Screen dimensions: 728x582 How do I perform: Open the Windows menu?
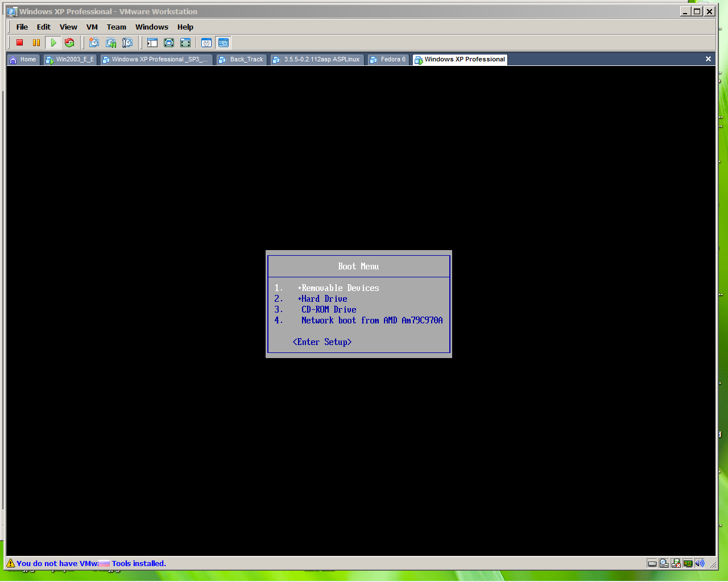point(152,27)
